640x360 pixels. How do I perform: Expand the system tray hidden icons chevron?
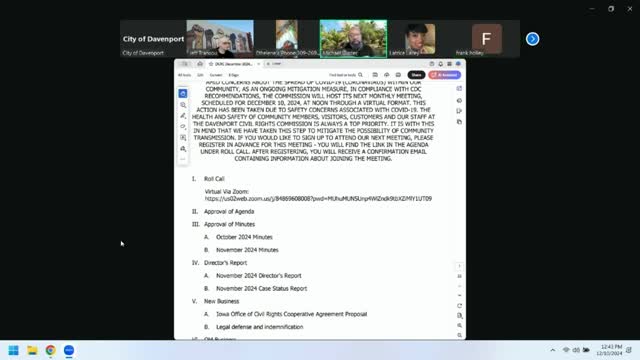[x=552, y=350]
